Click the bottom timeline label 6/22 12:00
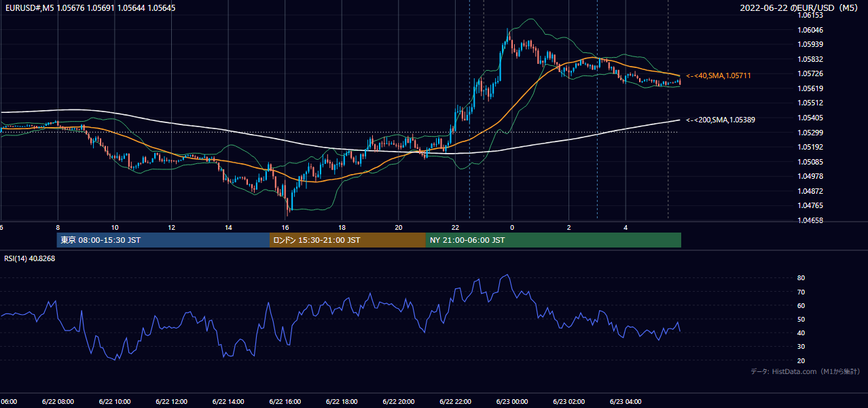This screenshot has height=408, width=868. (x=171, y=401)
